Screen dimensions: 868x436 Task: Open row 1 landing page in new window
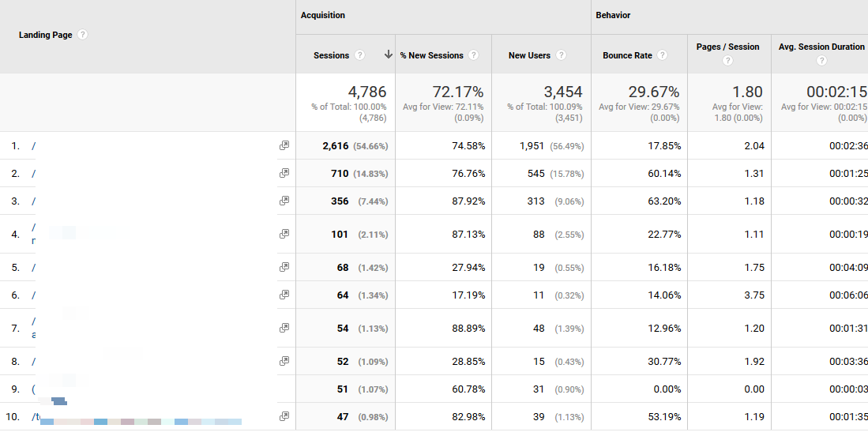284,146
